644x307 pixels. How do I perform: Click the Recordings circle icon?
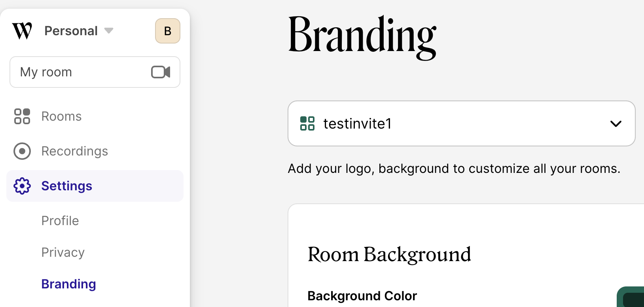click(x=22, y=151)
